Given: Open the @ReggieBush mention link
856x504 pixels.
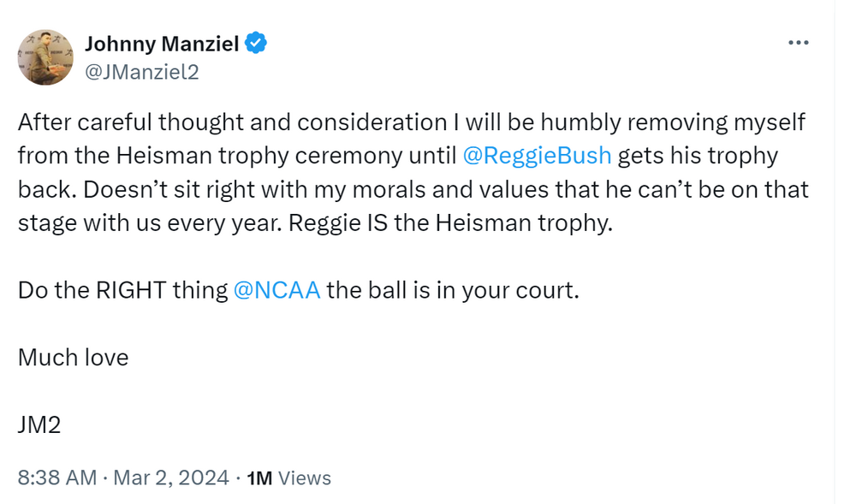Looking at the screenshot, I should tap(537, 156).
